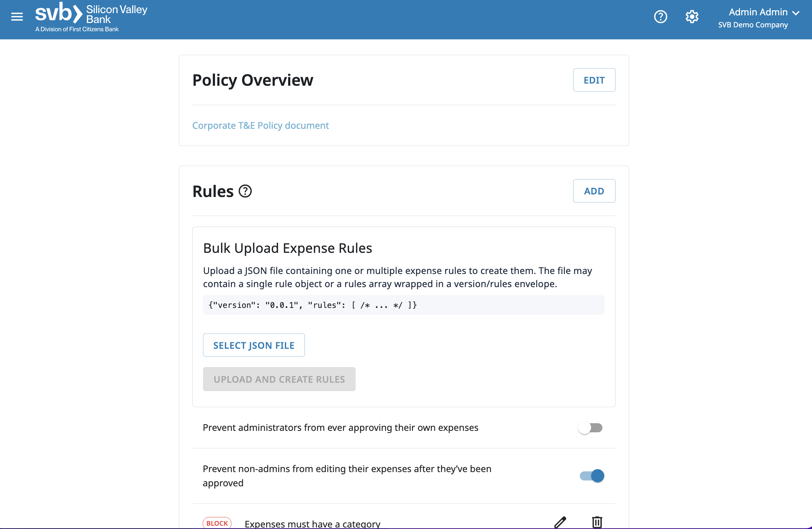This screenshot has width=812, height=529.
Task: Click SVB Demo Company label in header
Action: click(753, 25)
